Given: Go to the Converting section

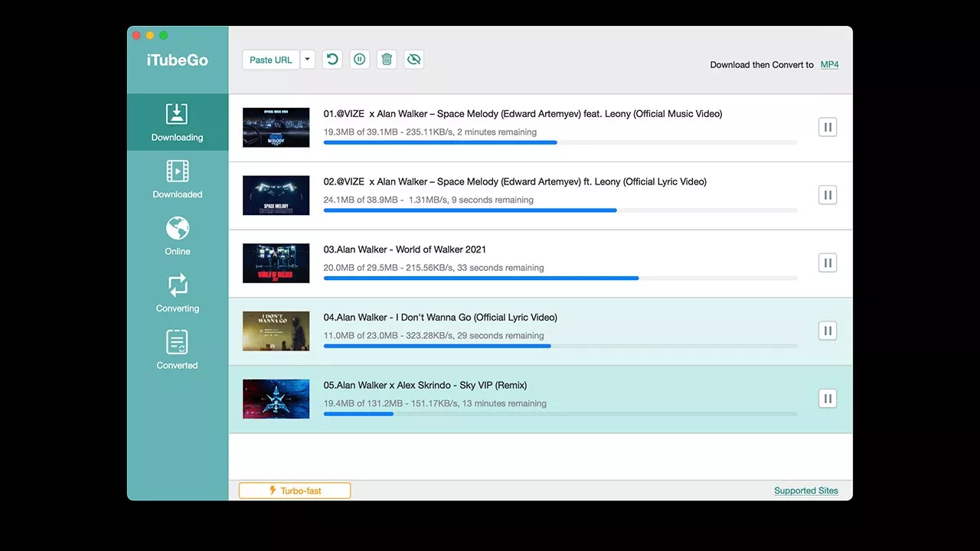Looking at the screenshot, I should point(177,293).
